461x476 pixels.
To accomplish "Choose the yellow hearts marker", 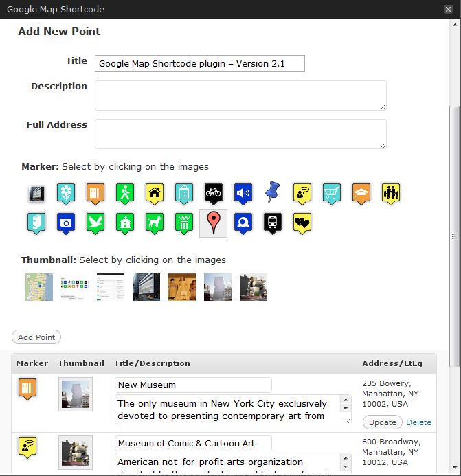I will click(x=302, y=223).
